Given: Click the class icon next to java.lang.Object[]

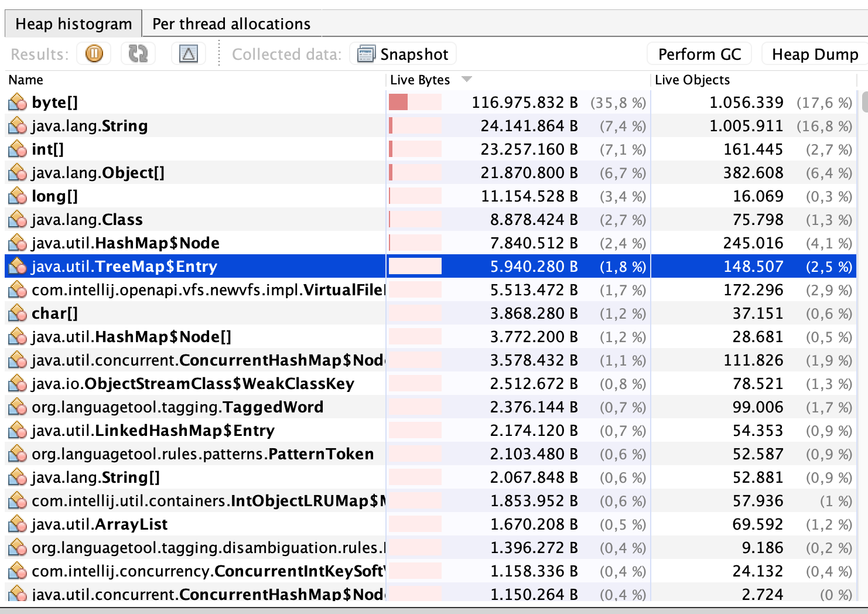Looking at the screenshot, I should (x=18, y=173).
